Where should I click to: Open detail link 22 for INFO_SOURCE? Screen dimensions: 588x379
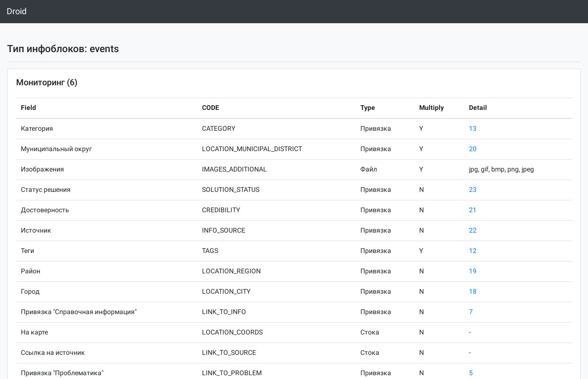click(x=473, y=230)
